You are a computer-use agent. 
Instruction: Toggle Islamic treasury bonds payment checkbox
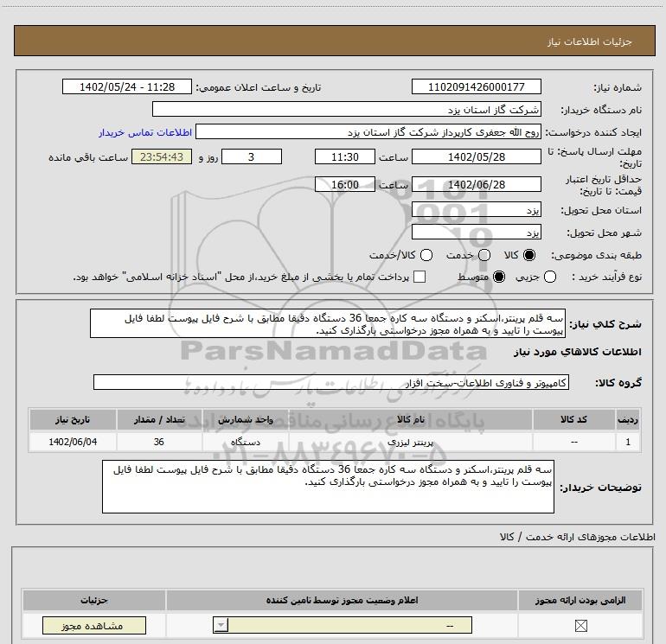(x=419, y=277)
